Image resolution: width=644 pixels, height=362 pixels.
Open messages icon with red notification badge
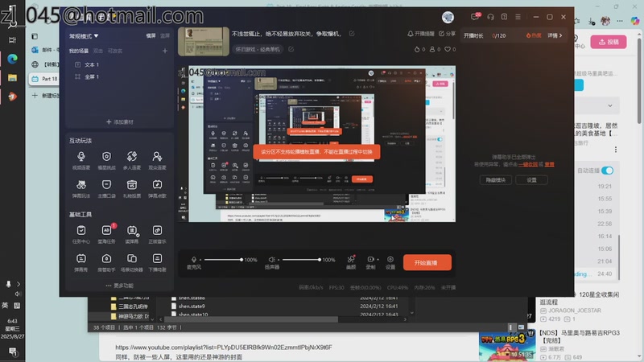[475, 16]
